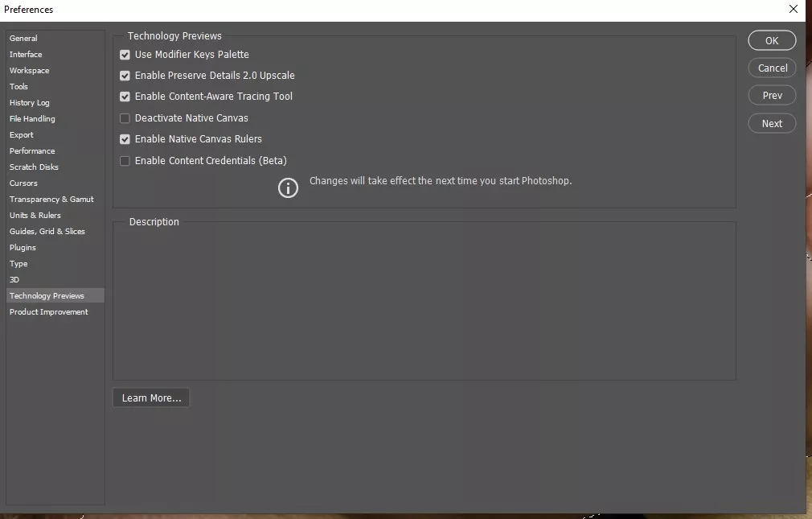812x519 pixels.
Task: Click the info icon beside restart notice
Action: (x=288, y=188)
